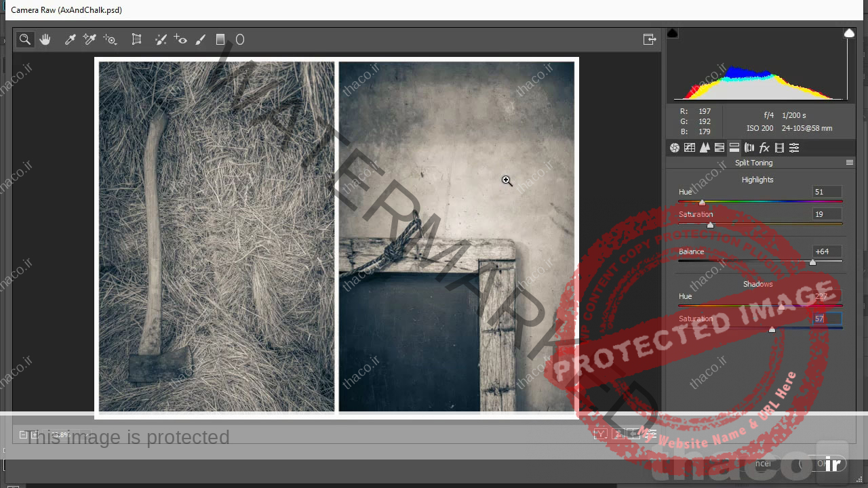
Task: Select the Transform tool
Action: 136,39
